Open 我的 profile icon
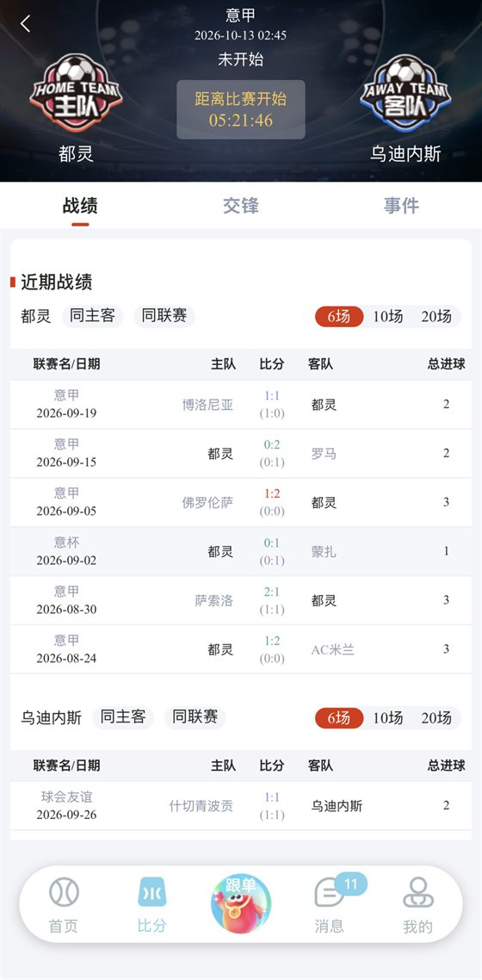 [x=417, y=905]
